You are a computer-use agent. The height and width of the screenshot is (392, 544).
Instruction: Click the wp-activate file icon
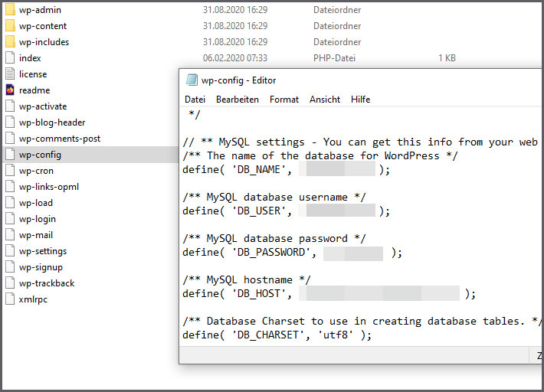coord(11,106)
